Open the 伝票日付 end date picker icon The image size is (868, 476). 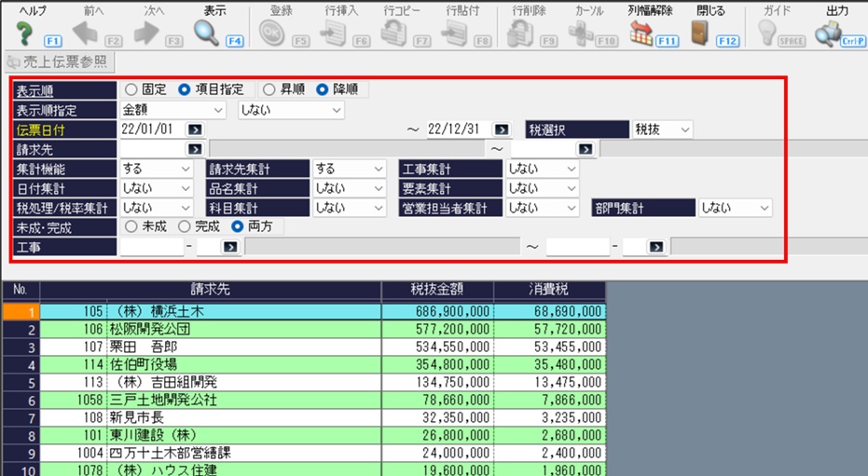pos(502,129)
